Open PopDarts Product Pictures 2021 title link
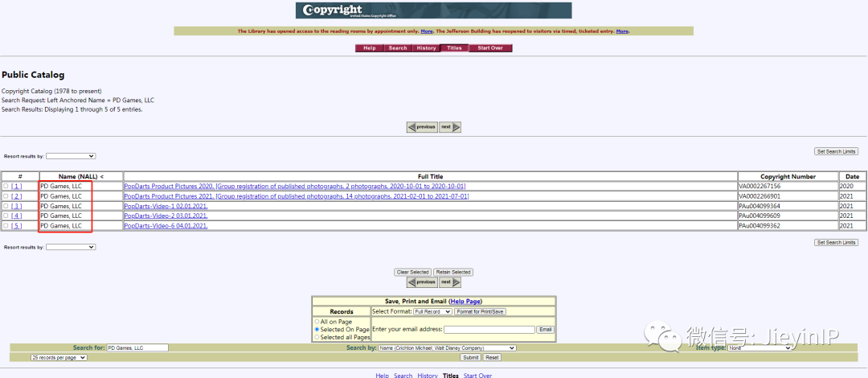The height and width of the screenshot is (378, 868). click(297, 196)
